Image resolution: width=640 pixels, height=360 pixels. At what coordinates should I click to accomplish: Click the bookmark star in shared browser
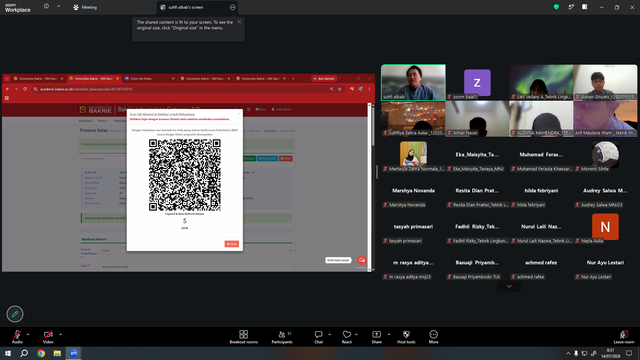click(x=340, y=89)
